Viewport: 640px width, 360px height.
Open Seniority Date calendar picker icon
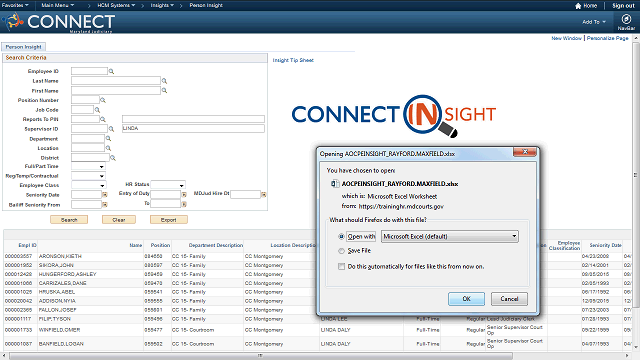coord(105,195)
